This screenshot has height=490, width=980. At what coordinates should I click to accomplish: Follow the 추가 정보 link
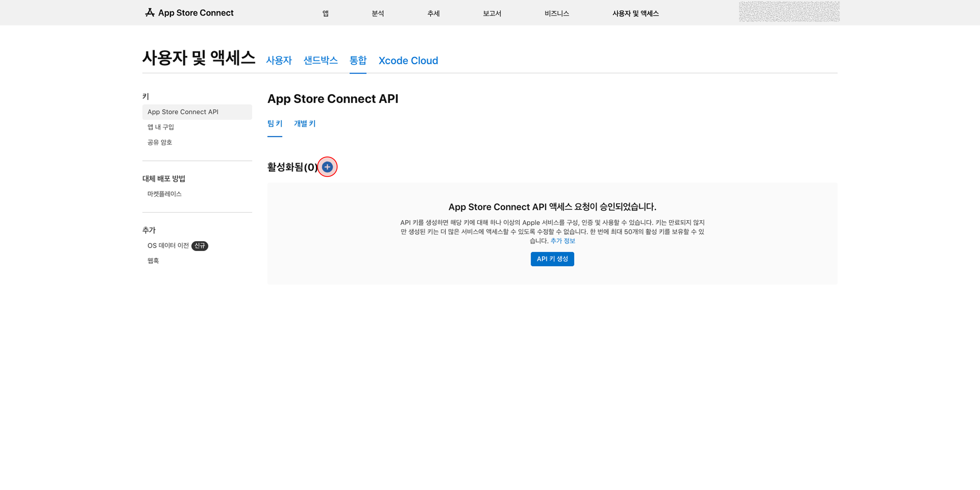(x=563, y=241)
